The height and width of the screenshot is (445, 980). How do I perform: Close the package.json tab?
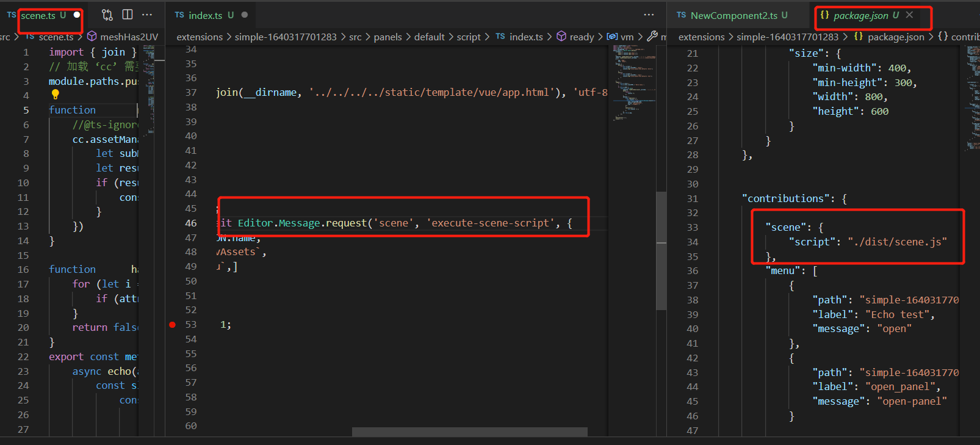tap(909, 15)
